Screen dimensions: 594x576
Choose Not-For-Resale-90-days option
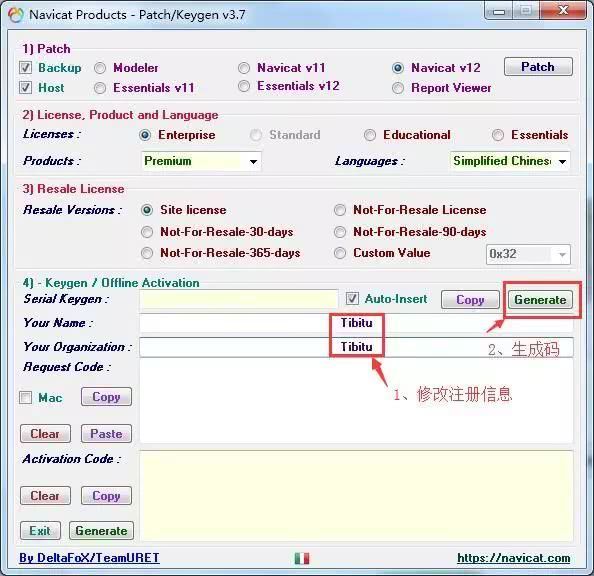click(340, 232)
